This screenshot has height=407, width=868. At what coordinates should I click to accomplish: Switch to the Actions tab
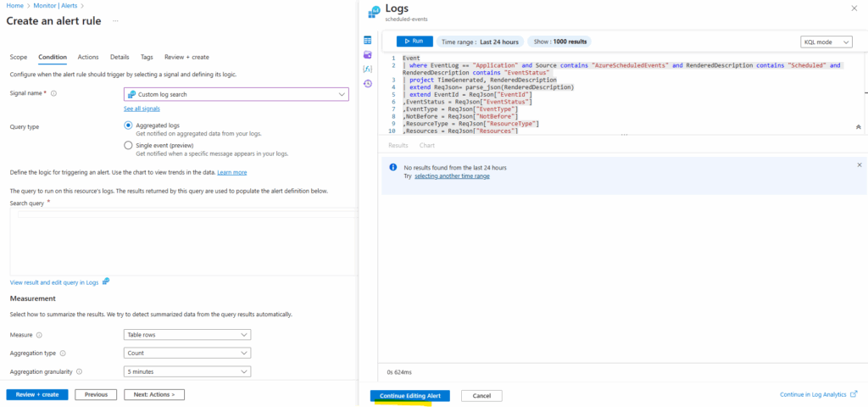coord(88,57)
